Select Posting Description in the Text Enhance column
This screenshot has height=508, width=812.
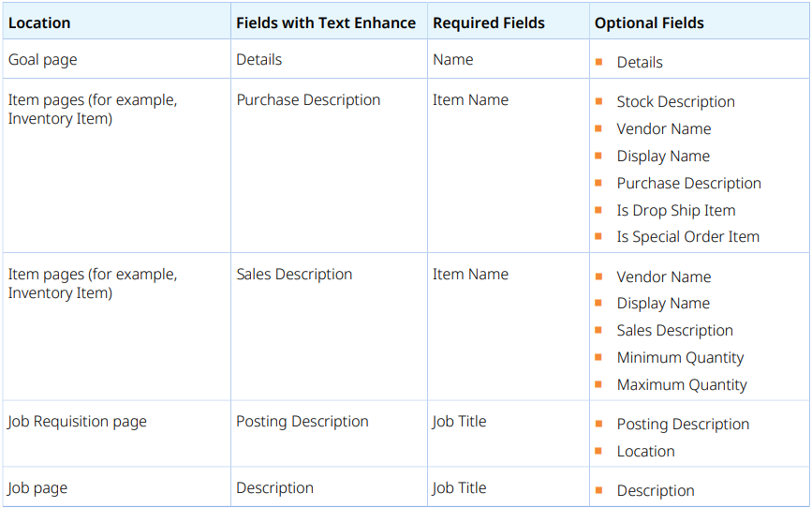303,422
